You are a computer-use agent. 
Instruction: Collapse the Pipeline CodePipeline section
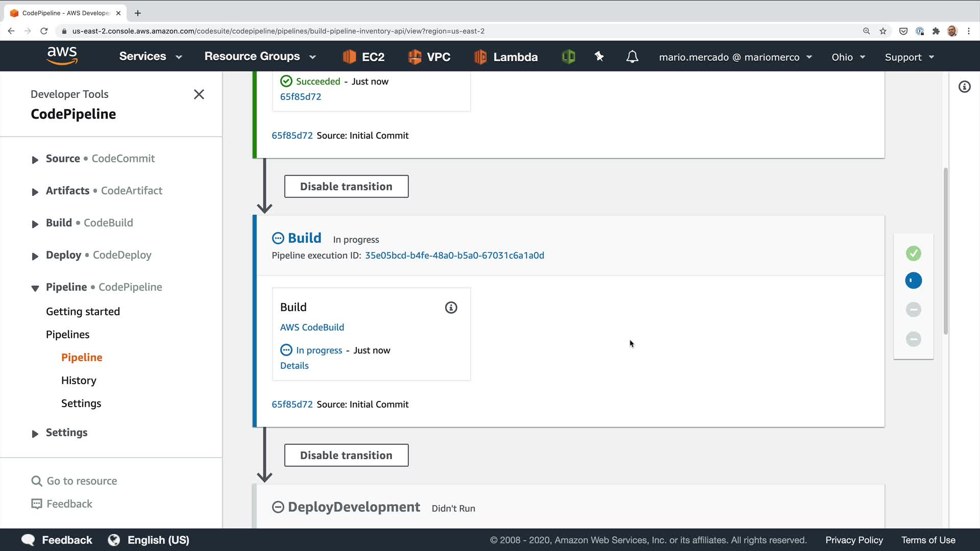[x=35, y=288]
